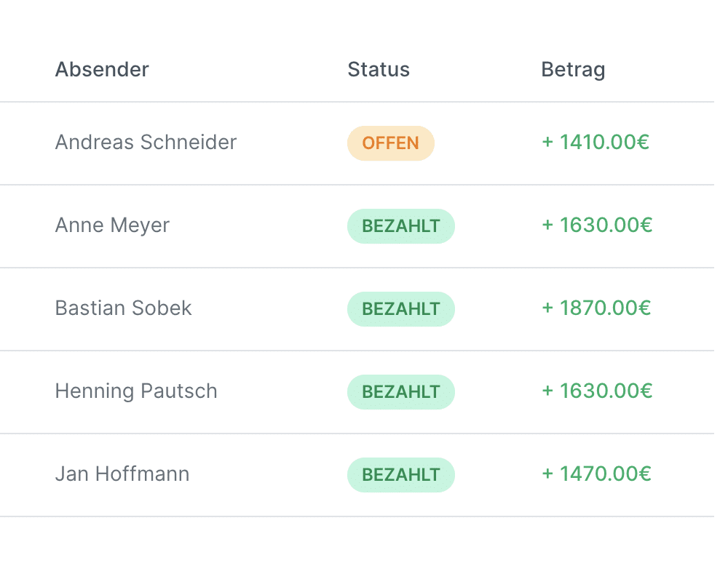
Task: Select the Andreas Schneider sender name
Action: click(x=146, y=142)
